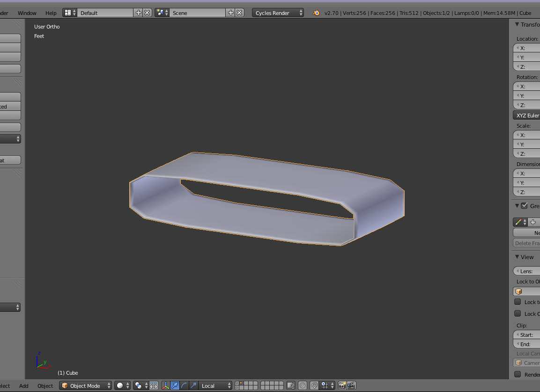
Task: Click the Local Camera object field
Action: click(x=526, y=363)
